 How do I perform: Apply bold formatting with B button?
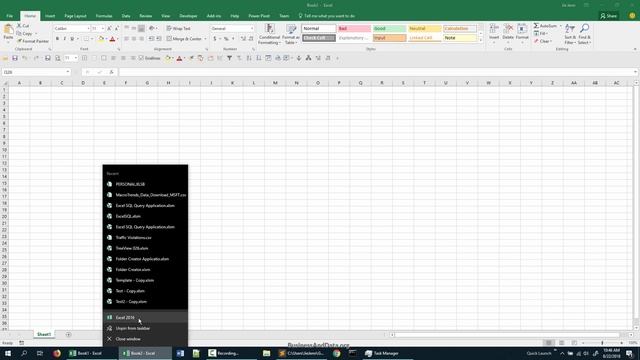click(x=57, y=39)
